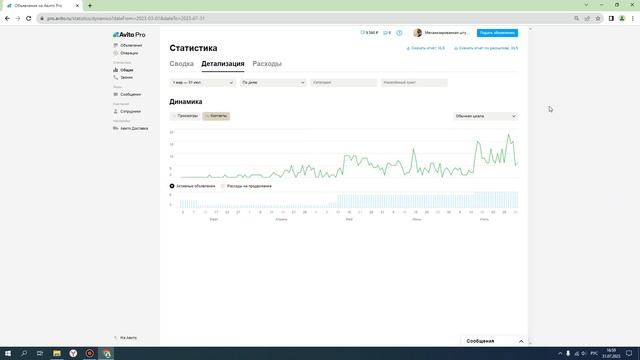Viewport: 640px width, 360px height.
Task: Click the На Авито link
Action: tap(128, 338)
